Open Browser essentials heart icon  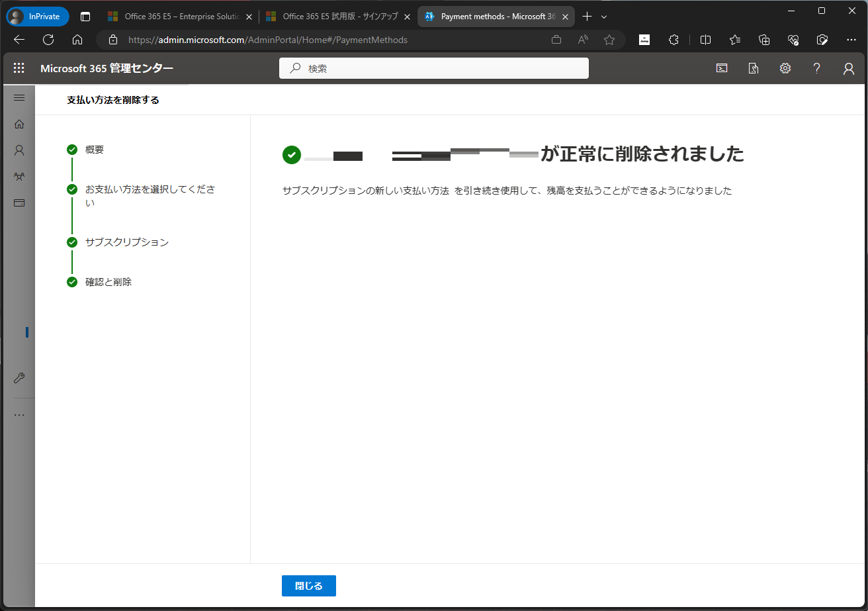(x=793, y=40)
